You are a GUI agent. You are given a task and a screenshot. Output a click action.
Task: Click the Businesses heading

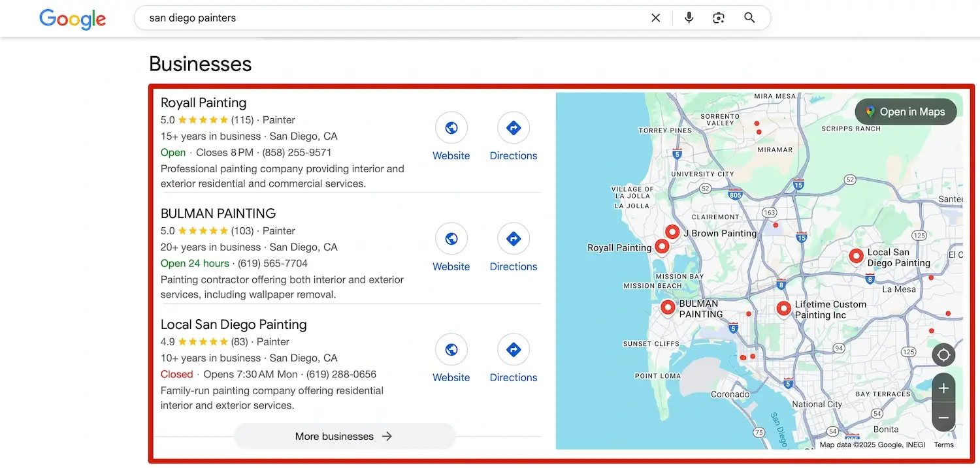[x=201, y=64]
